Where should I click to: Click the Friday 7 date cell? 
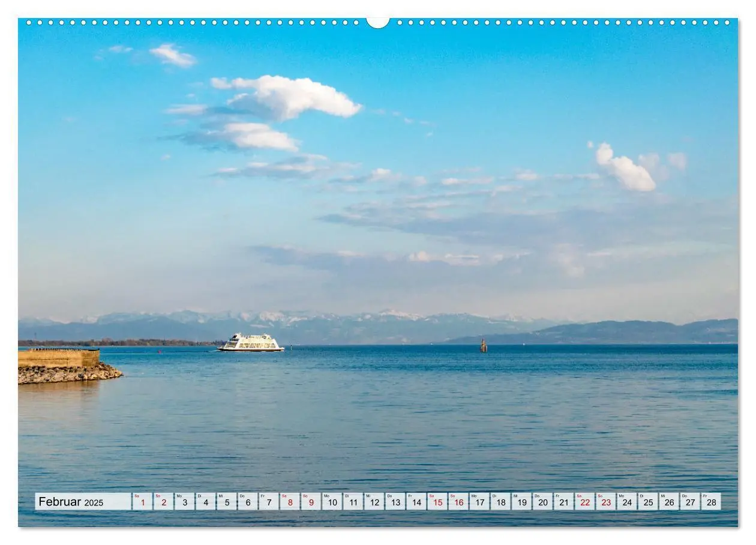[x=268, y=502]
